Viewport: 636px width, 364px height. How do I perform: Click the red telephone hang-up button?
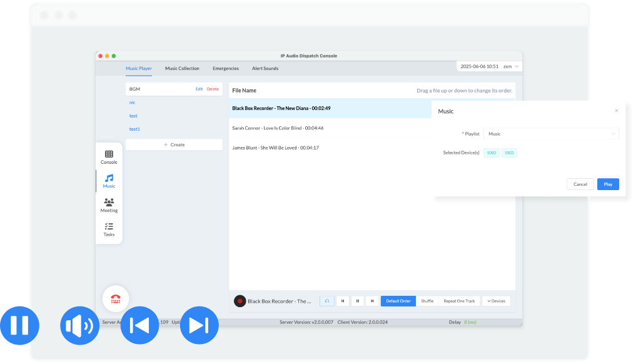pos(116,299)
